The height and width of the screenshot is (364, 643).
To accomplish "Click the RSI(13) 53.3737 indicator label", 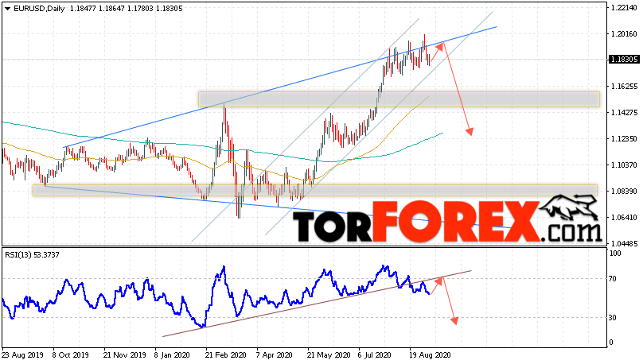I will pyautogui.click(x=32, y=255).
